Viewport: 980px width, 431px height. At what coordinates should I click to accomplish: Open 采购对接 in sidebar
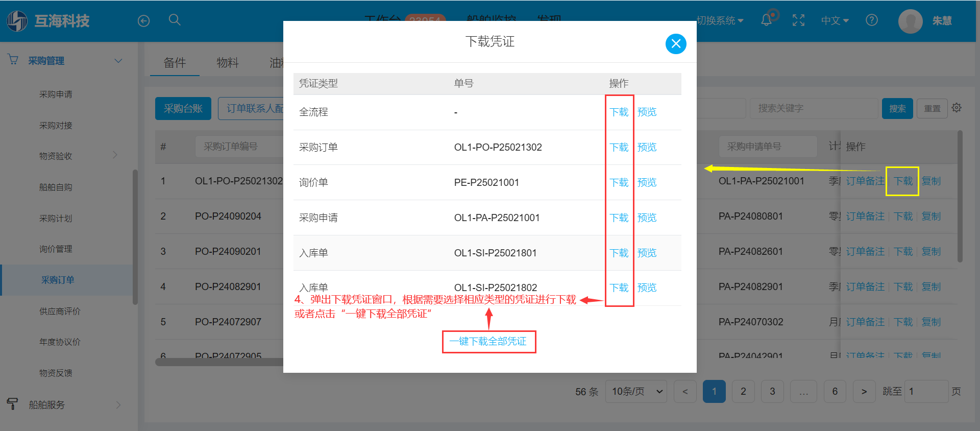56,126
